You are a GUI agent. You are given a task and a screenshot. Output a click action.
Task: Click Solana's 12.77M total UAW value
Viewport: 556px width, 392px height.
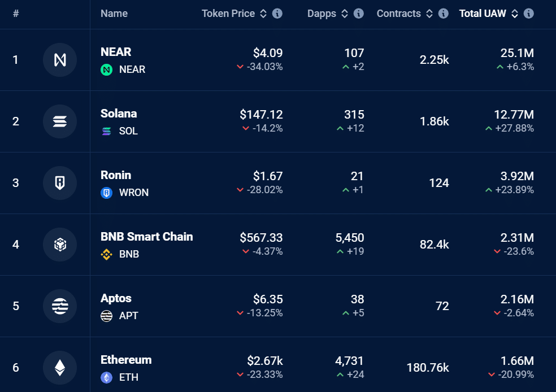click(x=514, y=115)
